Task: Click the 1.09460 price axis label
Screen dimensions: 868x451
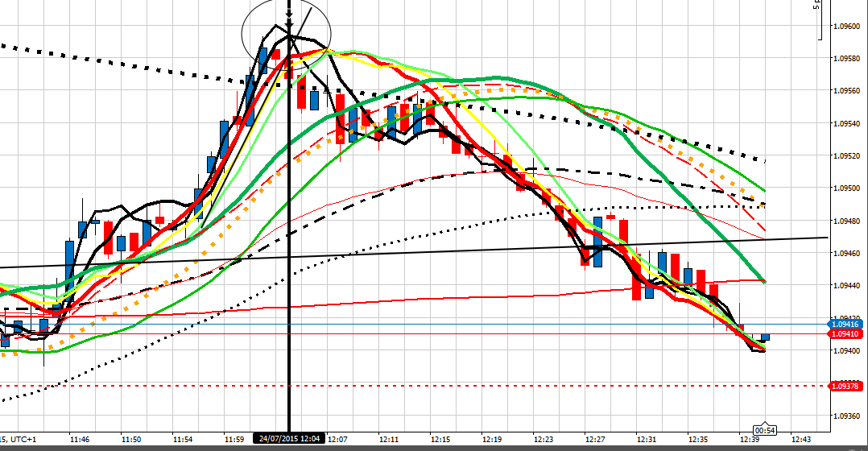Action: 846,254
